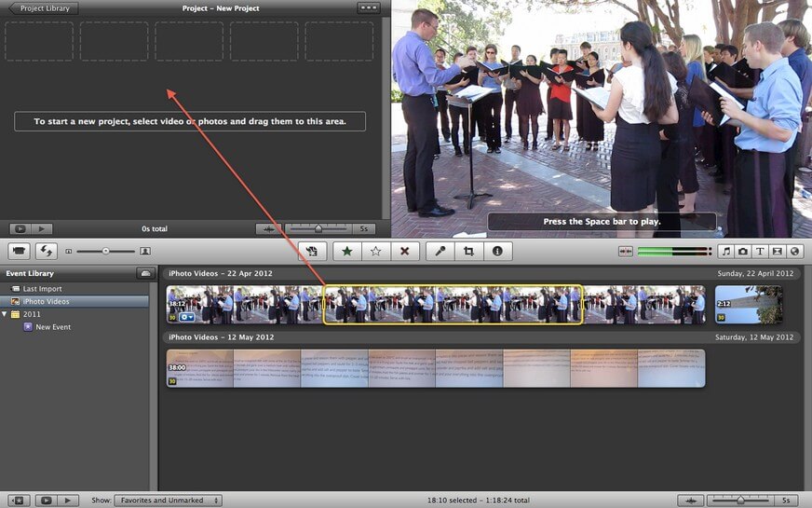Click the 'Saturday, 12 May 2012' date
Screen dimensions: 812x508
(754, 336)
